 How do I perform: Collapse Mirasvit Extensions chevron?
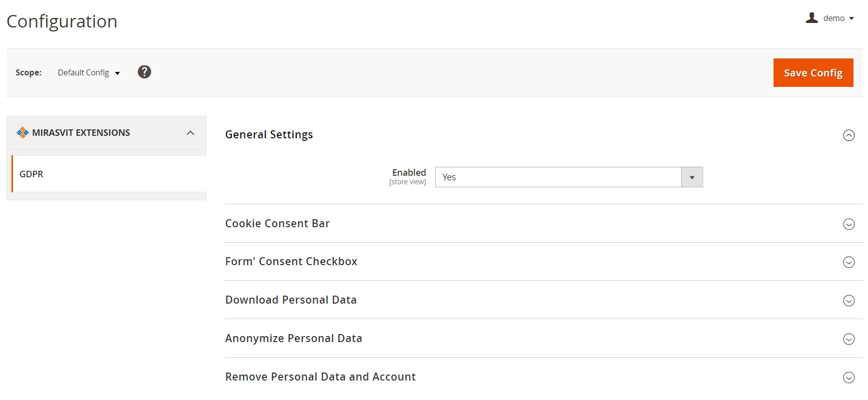coord(190,133)
